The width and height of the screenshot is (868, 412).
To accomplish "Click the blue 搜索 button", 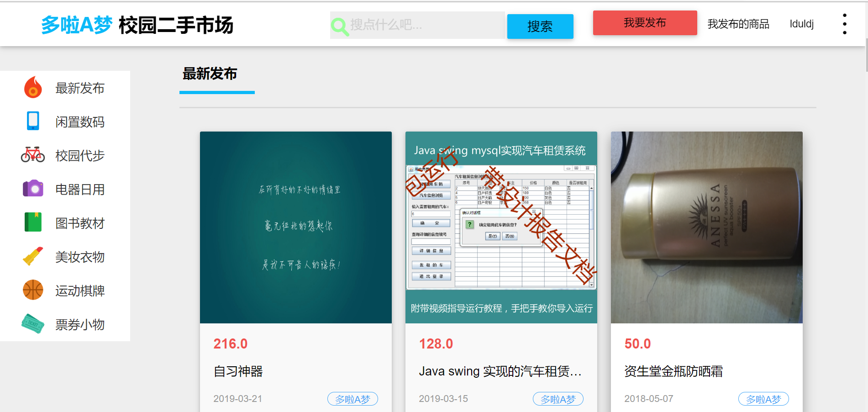I will tap(540, 26).
